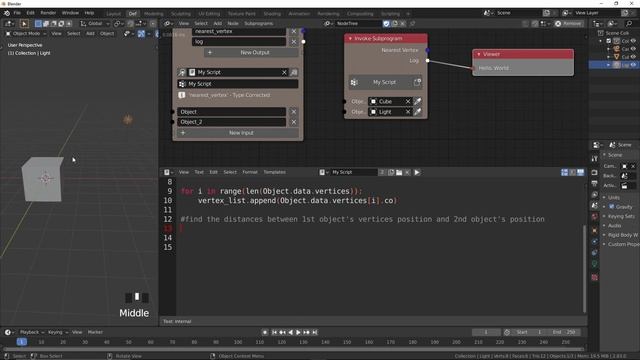The width and height of the screenshot is (640, 360).
Task: Toggle visibility of the Camera in outliner
Action: pos(633,49)
